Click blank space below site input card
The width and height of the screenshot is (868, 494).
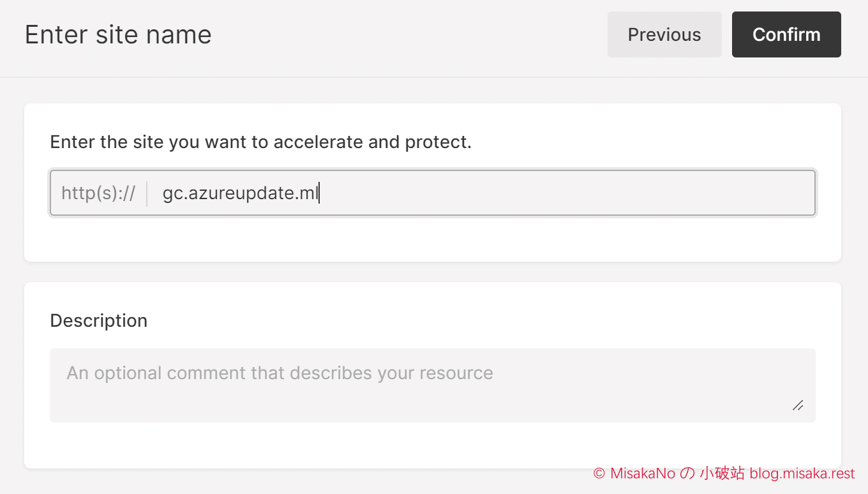pyautogui.click(x=433, y=272)
